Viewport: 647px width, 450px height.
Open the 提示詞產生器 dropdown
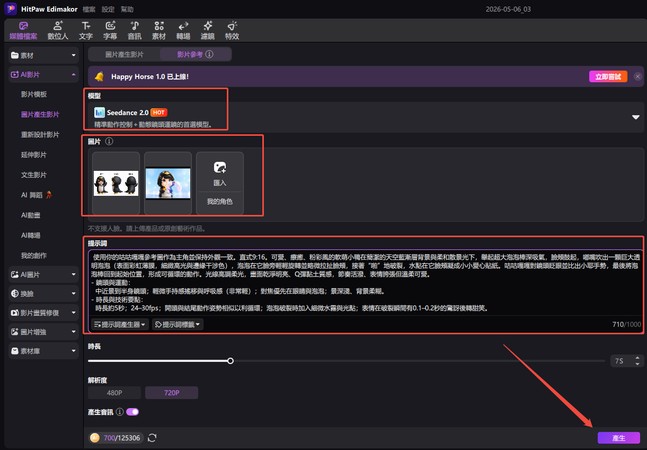[120, 325]
